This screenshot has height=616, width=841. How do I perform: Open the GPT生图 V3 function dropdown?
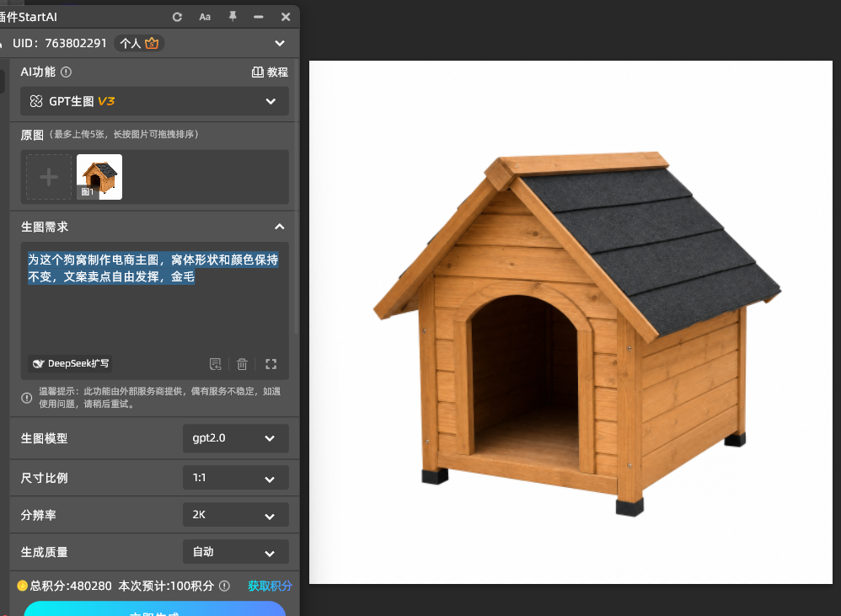154,101
